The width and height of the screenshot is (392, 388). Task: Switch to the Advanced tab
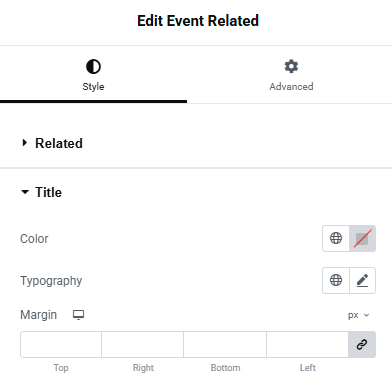[x=291, y=75]
